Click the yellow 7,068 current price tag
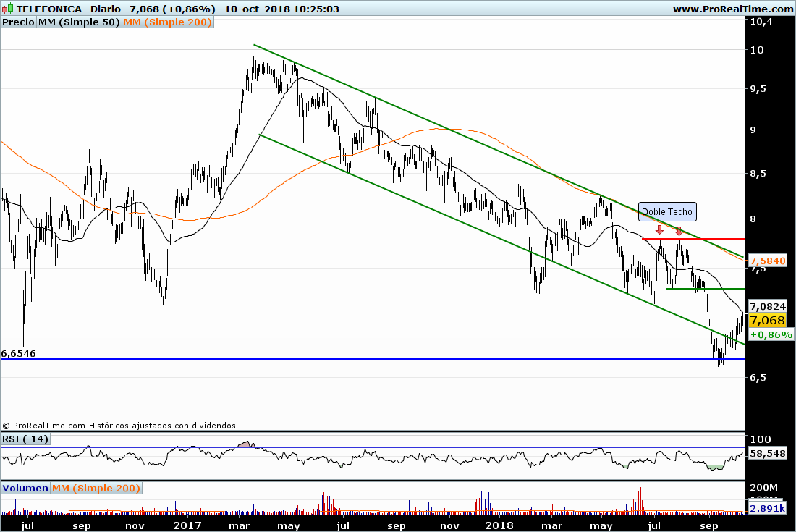 [x=767, y=321]
